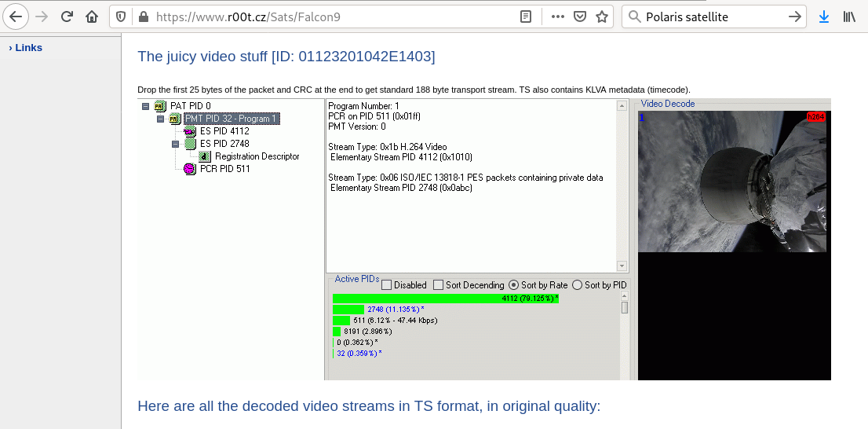Select the Sort by PID radio button
The height and width of the screenshot is (429, 868).
point(577,285)
